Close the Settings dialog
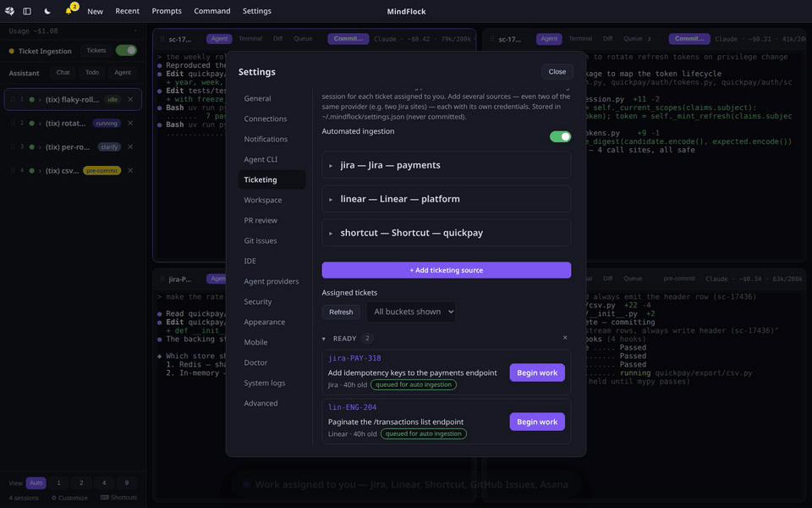This screenshot has width=812, height=508. (557, 71)
